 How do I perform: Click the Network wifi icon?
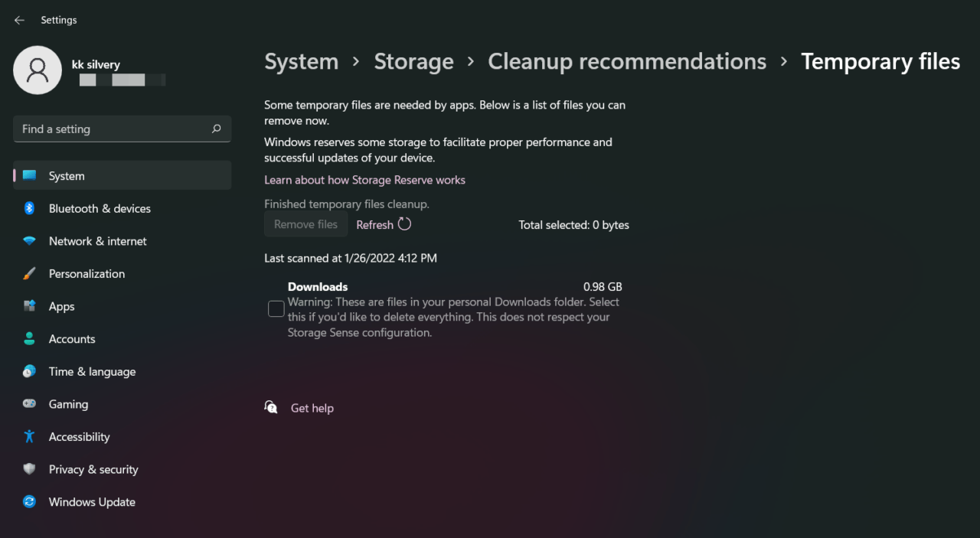(x=29, y=241)
